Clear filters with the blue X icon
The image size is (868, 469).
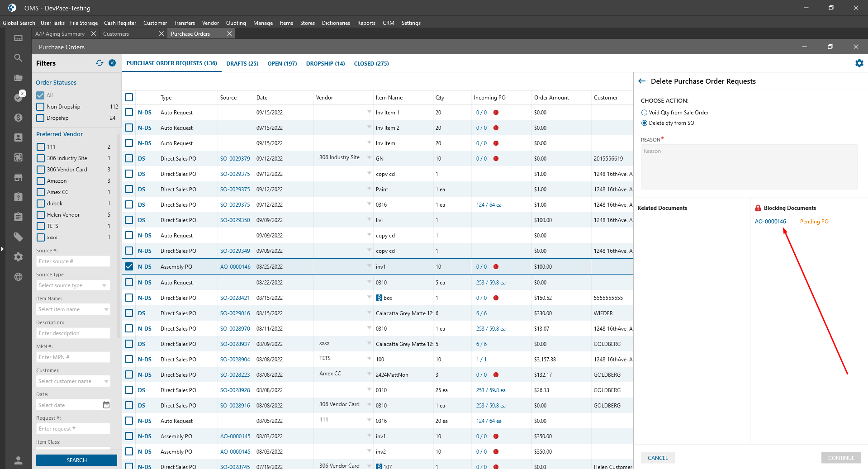112,63
